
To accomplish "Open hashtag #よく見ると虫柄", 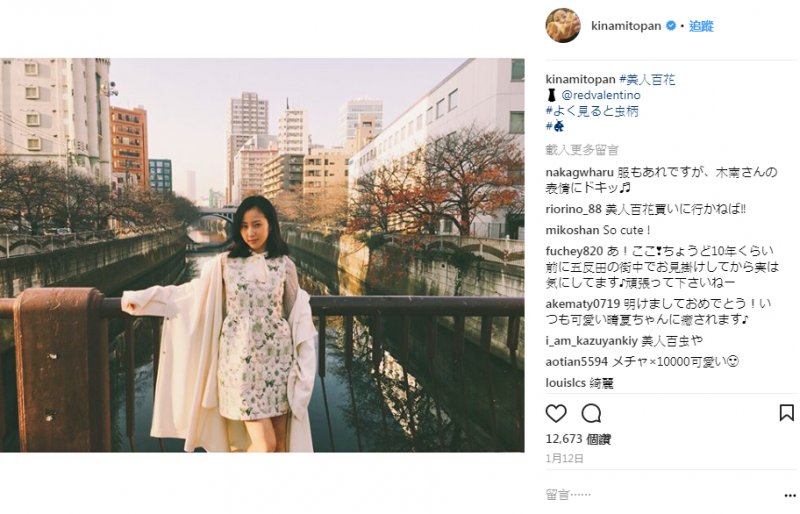I will [x=592, y=111].
